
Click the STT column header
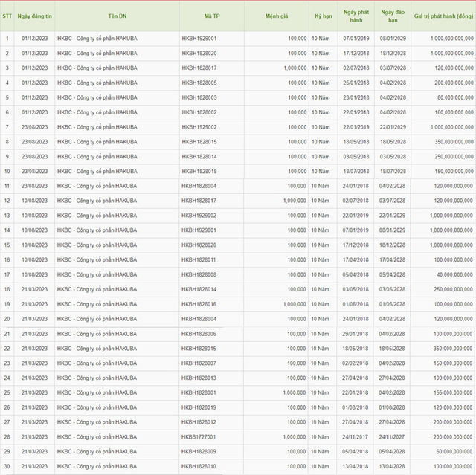click(x=7, y=16)
